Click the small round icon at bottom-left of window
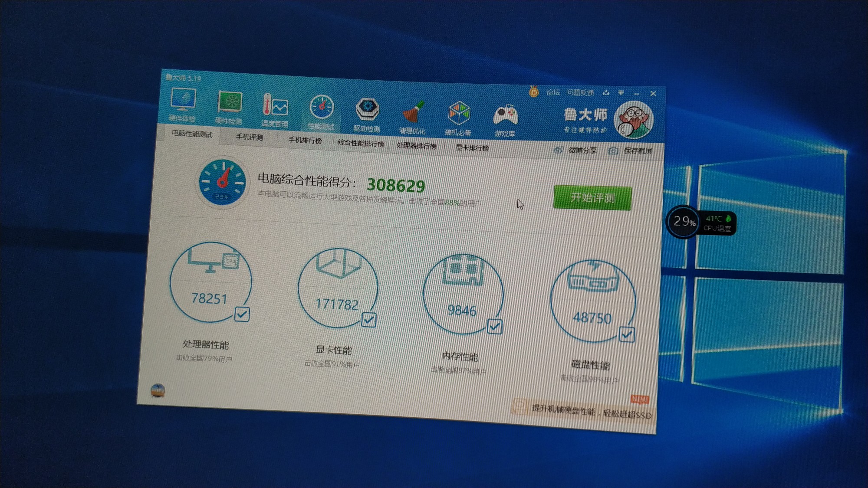This screenshot has width=868, height=488. [158, 390]
